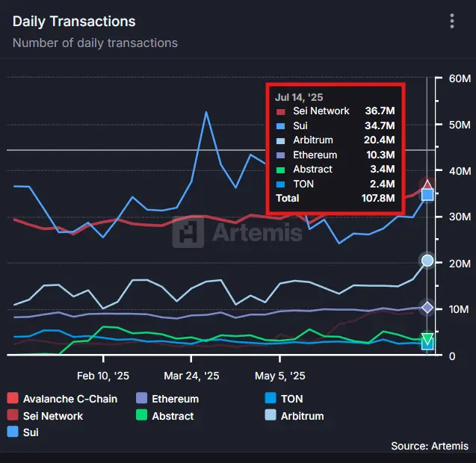
Task: Toggle Sei Network series in legend
Action: point(45,415)
